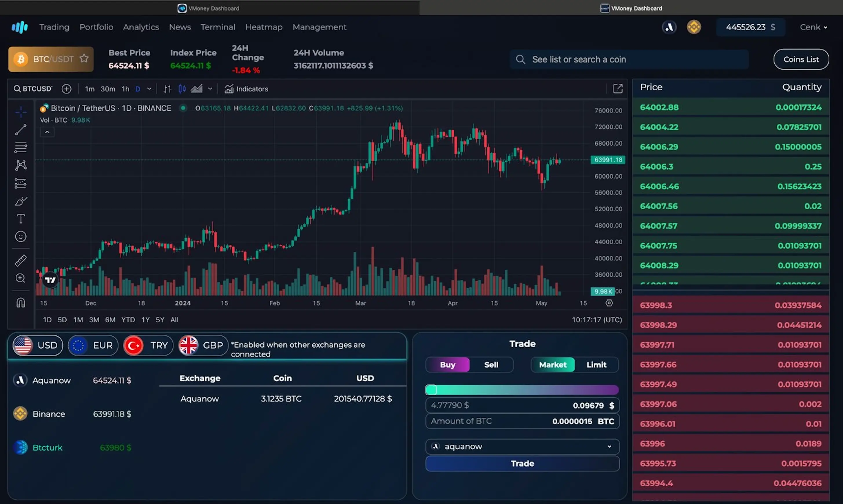The width and height of the screenshot is (843, 504).
Task: Focus the coin search field
Action: coord(629,59)
